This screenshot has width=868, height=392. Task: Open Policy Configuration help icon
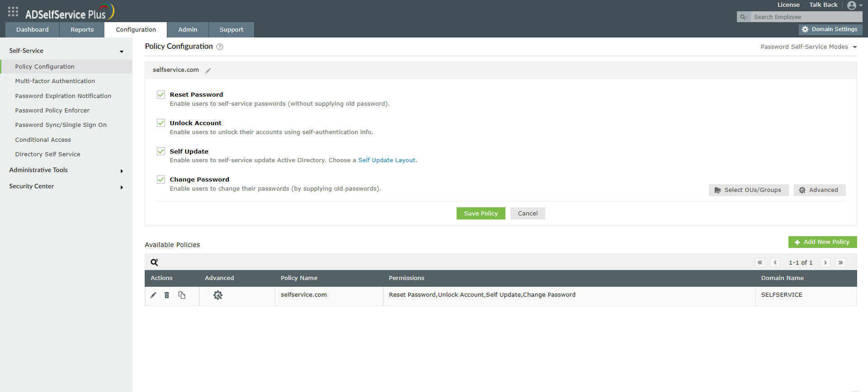[220, 47]
